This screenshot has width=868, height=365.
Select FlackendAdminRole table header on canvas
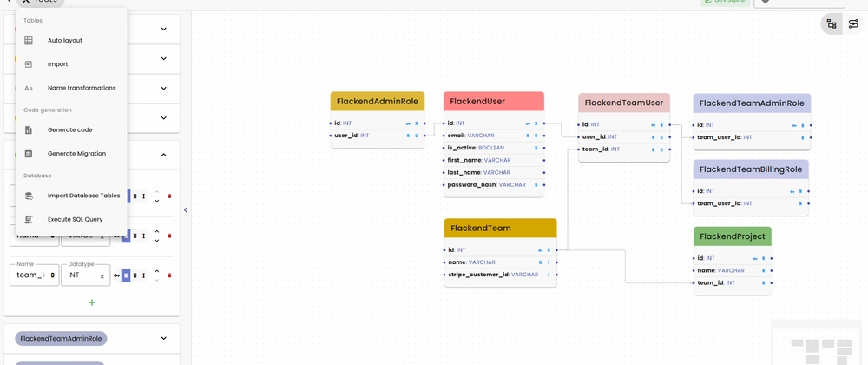(378, 102)
